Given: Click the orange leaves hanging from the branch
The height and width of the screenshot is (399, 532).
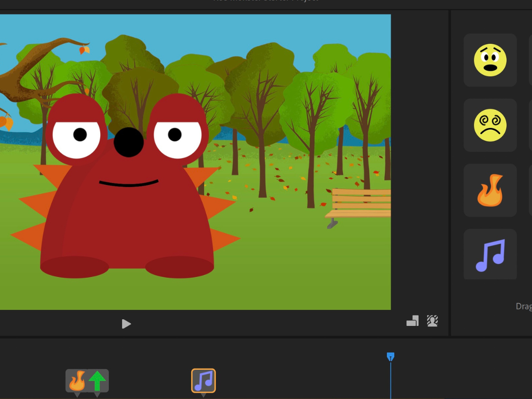Looking at the screenshot, I should (84, 50).
